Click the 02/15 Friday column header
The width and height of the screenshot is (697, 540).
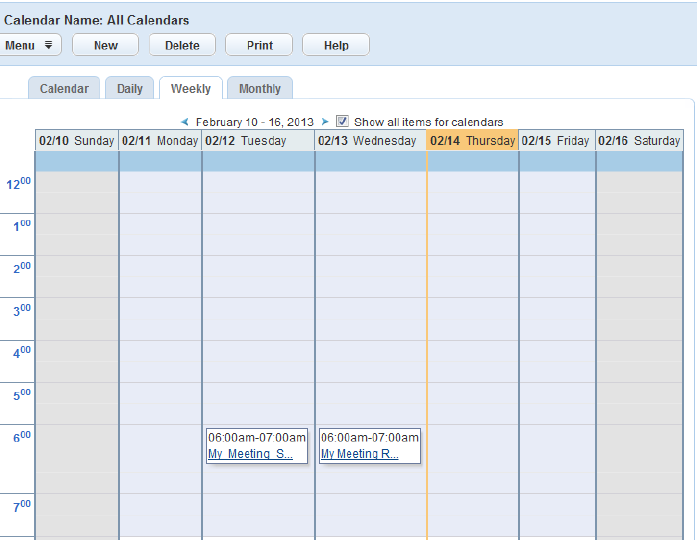click(x=557, y=141)
